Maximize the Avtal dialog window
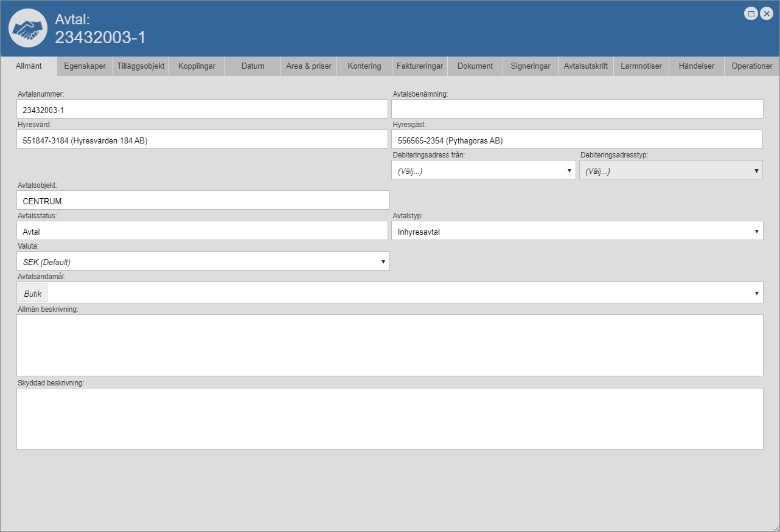The width and height of the screenshot is (780, 532). (x=751, y=13)
